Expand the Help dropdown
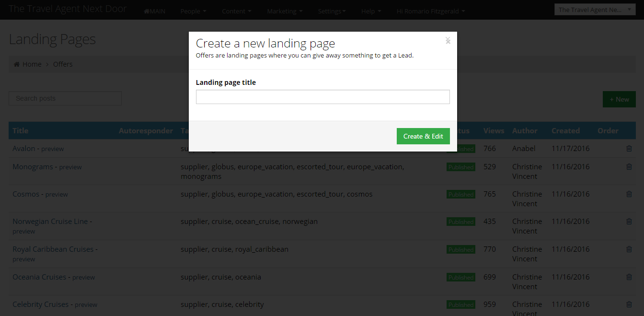The image size is (644, 316). coord(371,12)
